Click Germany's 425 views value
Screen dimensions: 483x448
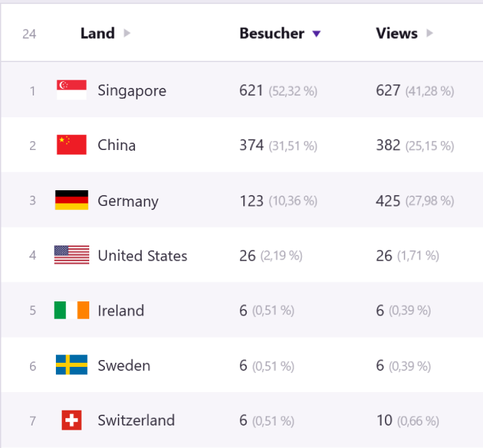click(x=388, y=201)
